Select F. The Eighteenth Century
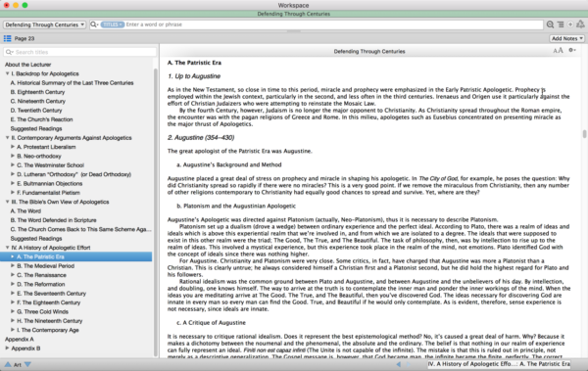 pyautogui.click(x=48, y=302)
